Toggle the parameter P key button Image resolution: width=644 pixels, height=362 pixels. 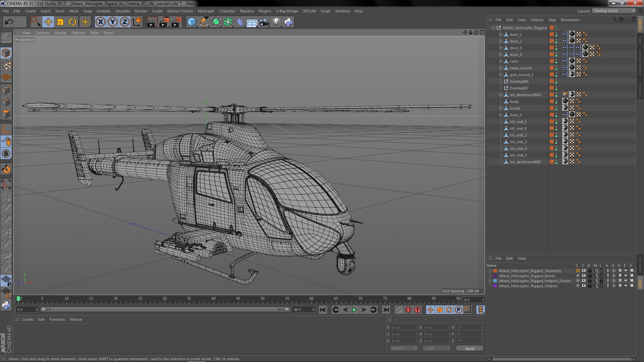click(459, 310)
